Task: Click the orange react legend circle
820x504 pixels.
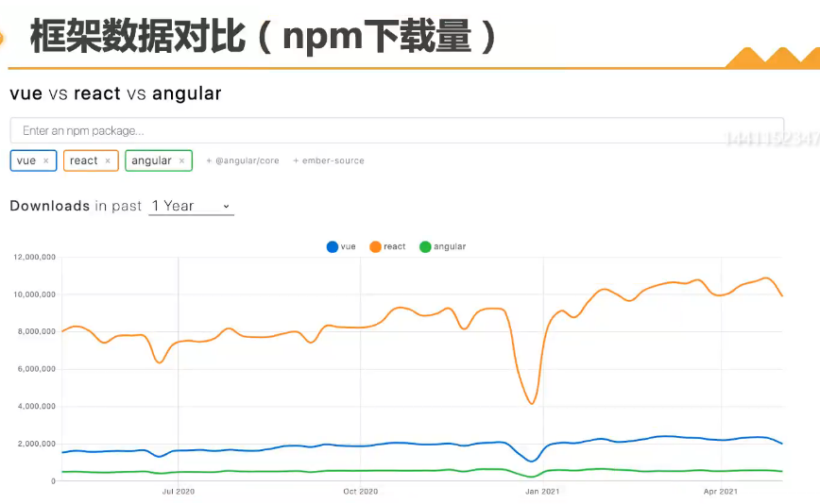Action: click(x=375, y=247)
